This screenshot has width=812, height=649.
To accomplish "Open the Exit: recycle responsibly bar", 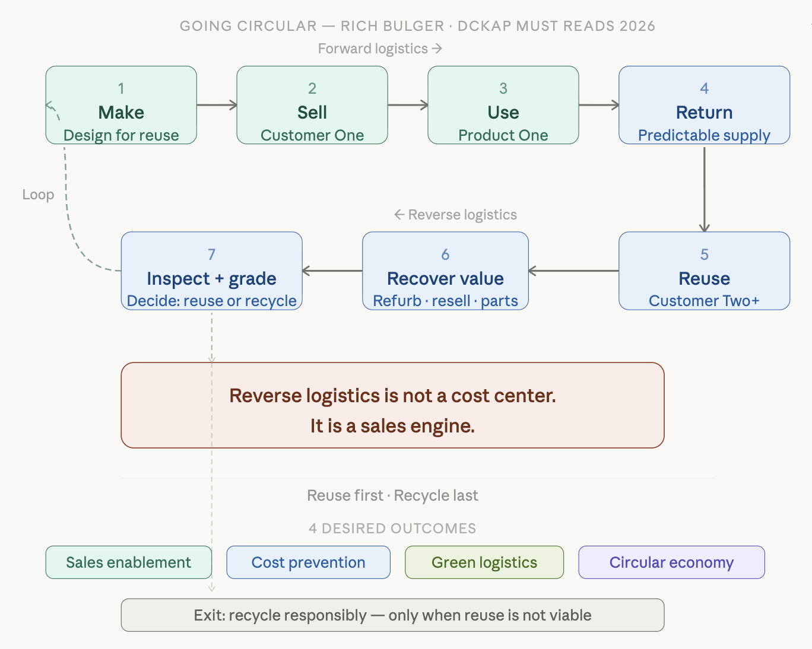I will tap(392, 615).
